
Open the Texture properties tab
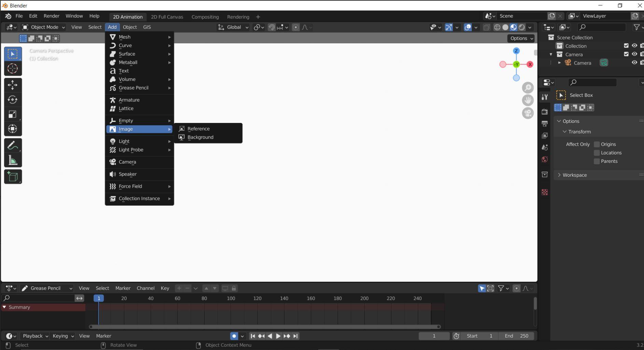pos(545,192)
